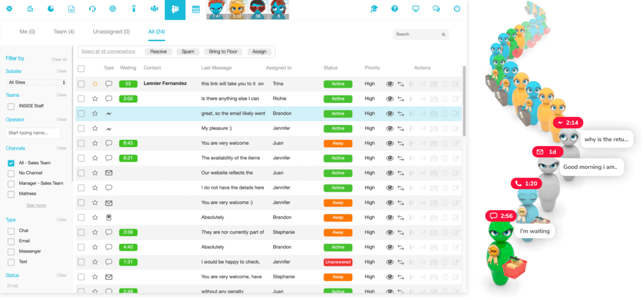644x300 pixels.
Task: Click the Assign button
Action: click(259, 51)
